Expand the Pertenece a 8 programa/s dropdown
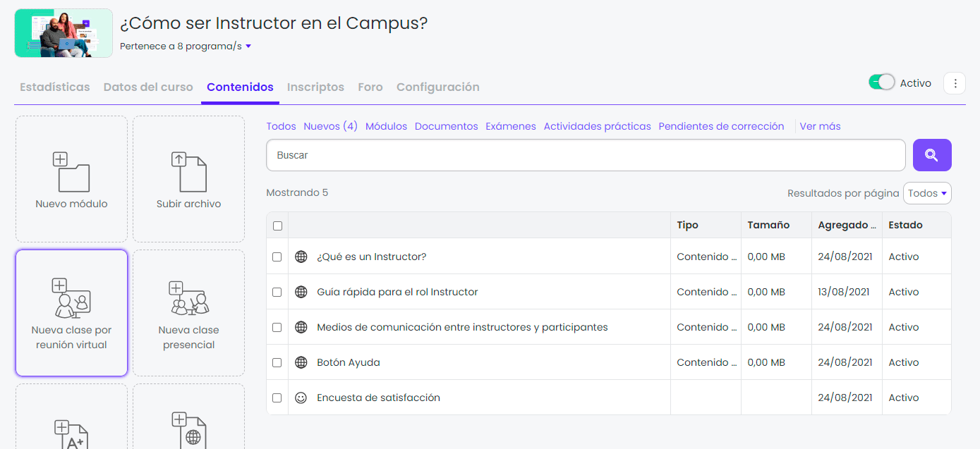This screenshot has height=449, width=980. click(x=186, y=47)
